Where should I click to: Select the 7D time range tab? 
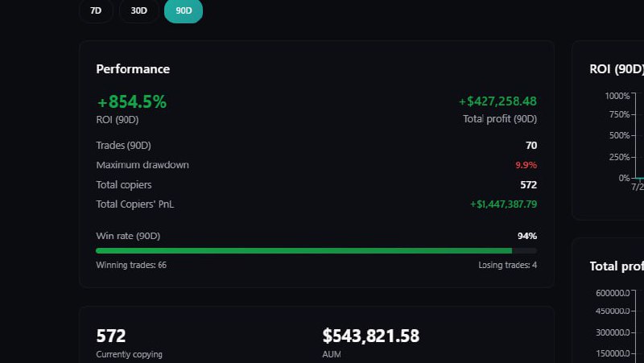tap(96, 10)
